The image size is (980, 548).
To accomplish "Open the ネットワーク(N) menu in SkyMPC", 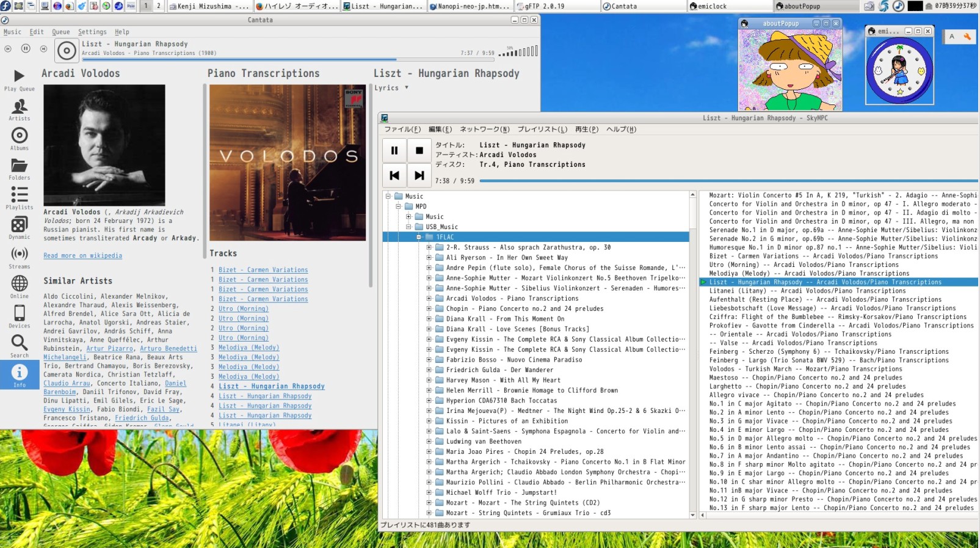I will (484, 130).
